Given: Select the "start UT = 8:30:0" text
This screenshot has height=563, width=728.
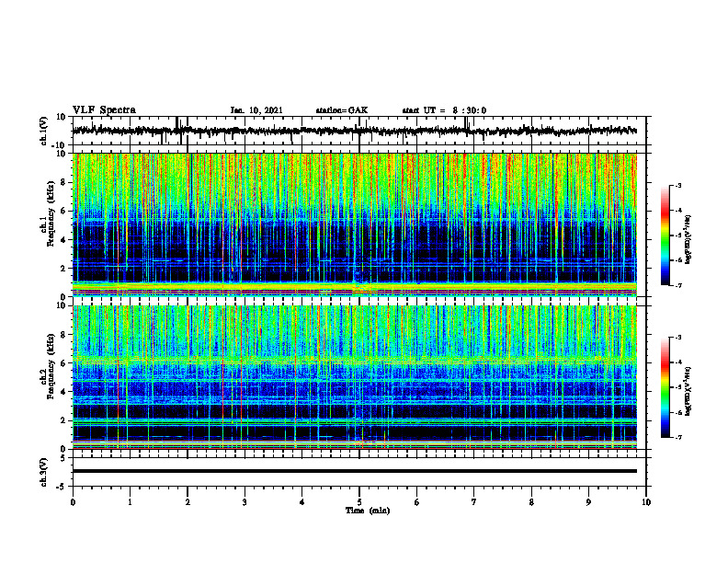Looking at the screenshot, I should (444, 110).
